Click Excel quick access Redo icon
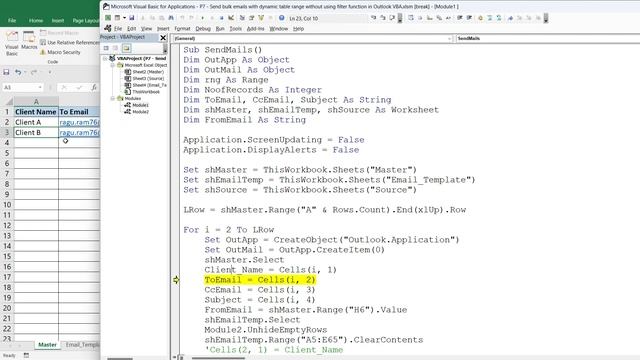 pyautogui.click(x=34, y=72)
